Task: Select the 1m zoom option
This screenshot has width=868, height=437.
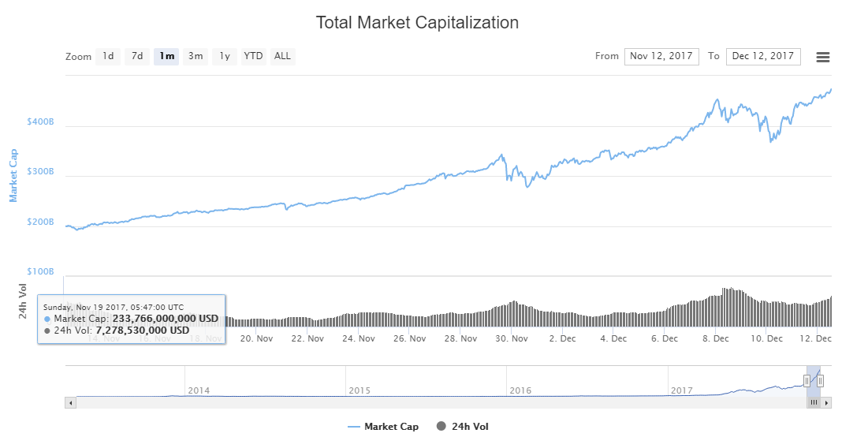Action: [x=166, y=56]
